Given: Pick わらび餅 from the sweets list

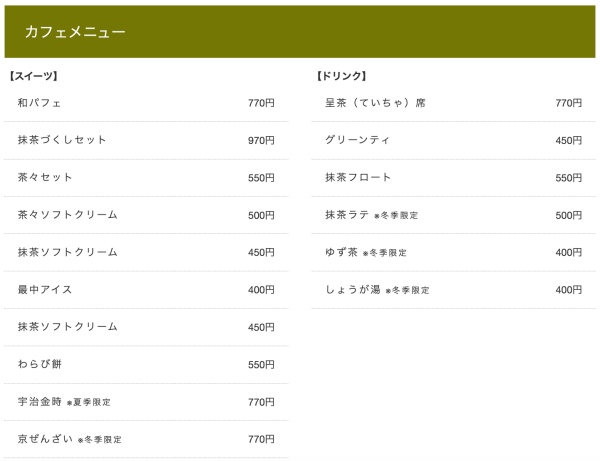Looking at the screenshot, I should 40,364.
